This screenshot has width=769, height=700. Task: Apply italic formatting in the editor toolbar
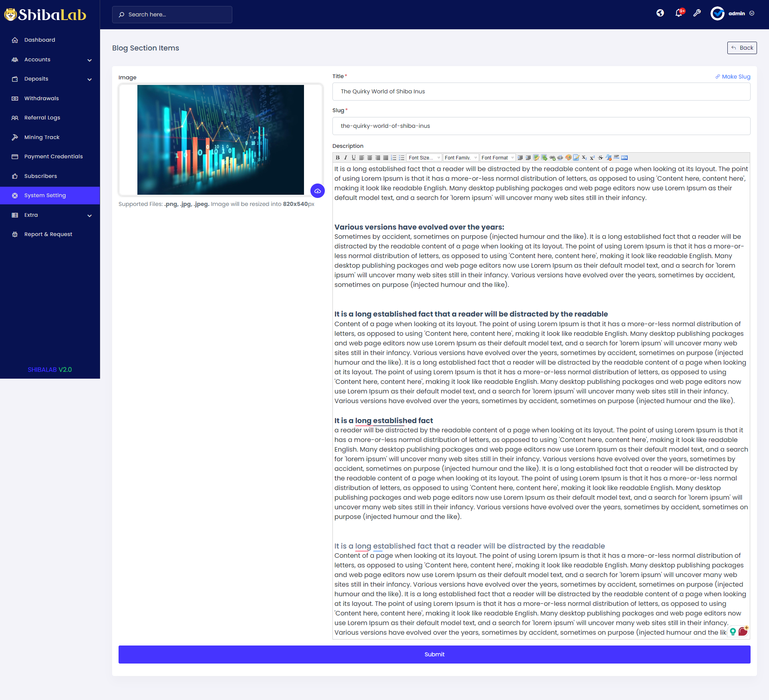pos(346,157)
